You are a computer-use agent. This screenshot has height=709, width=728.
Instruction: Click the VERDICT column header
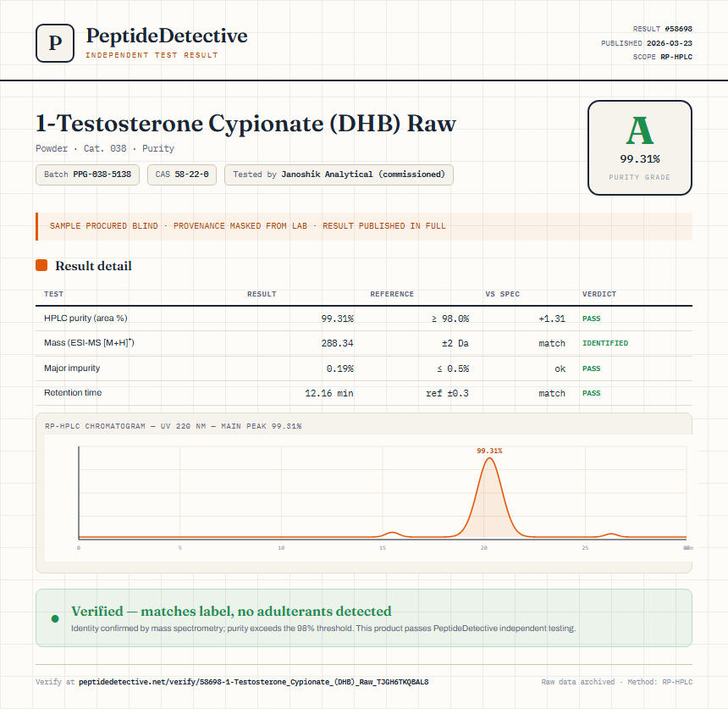[x=599, y=294]
